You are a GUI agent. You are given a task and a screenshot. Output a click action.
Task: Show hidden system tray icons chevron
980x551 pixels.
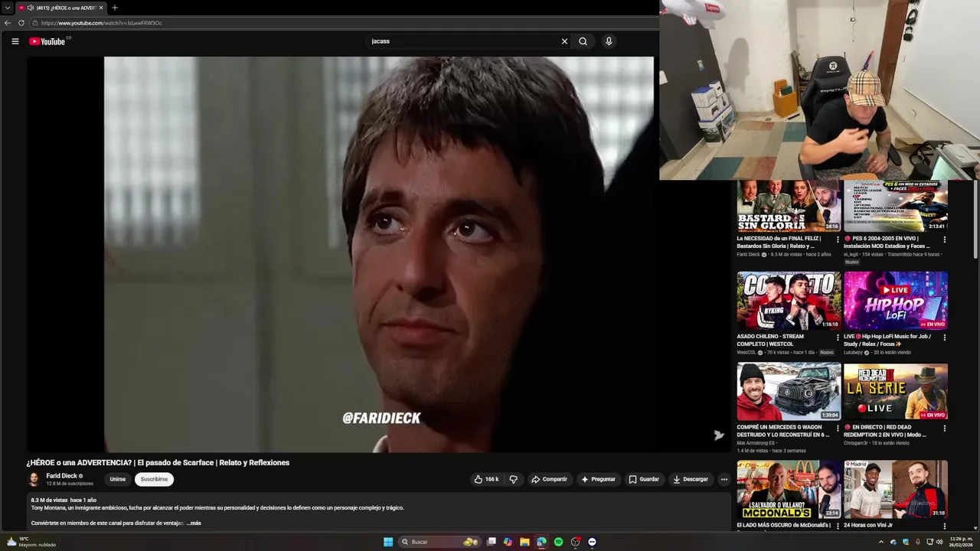click(880, 542)
